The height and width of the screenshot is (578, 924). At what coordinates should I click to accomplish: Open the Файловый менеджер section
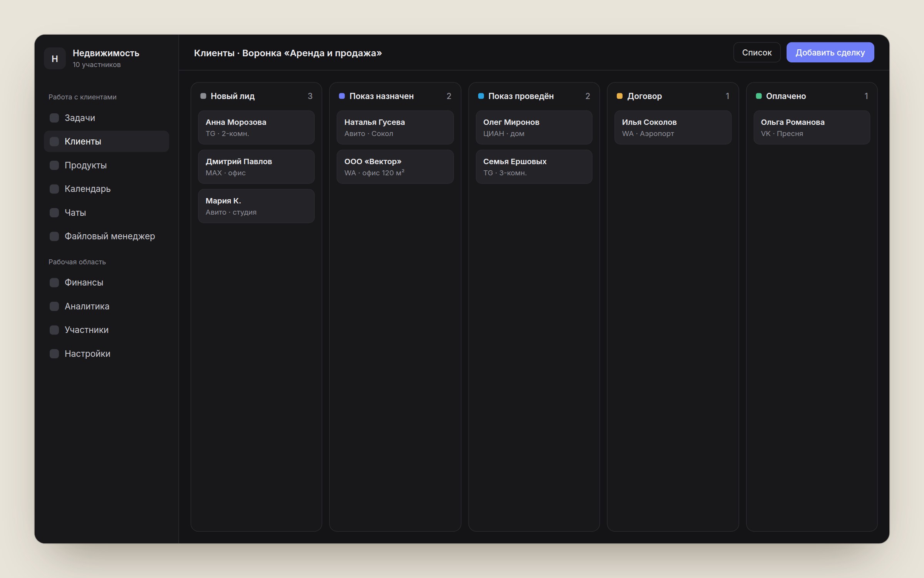106,236
